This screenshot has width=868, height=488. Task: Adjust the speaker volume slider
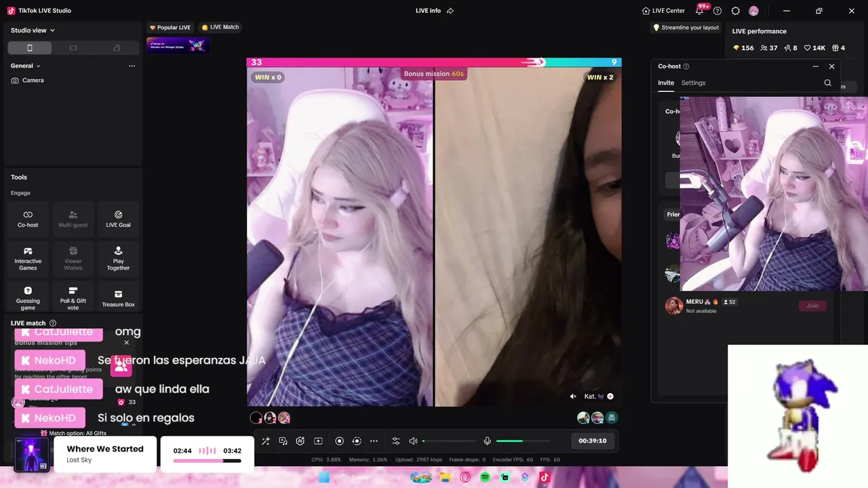(x=449, y=441)
